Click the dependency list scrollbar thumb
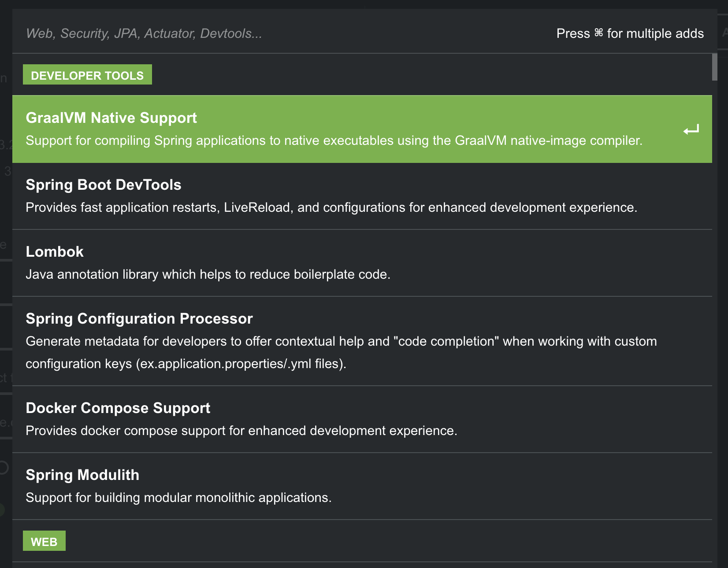728x568 pixels. tap(714, 67)
